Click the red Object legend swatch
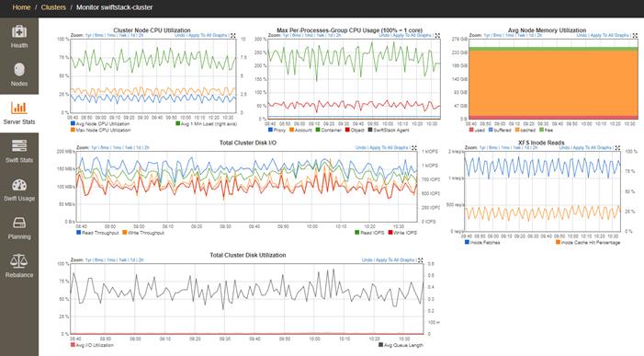The width and height of the screenshot is (644, 356). click(x=347, y=130)
